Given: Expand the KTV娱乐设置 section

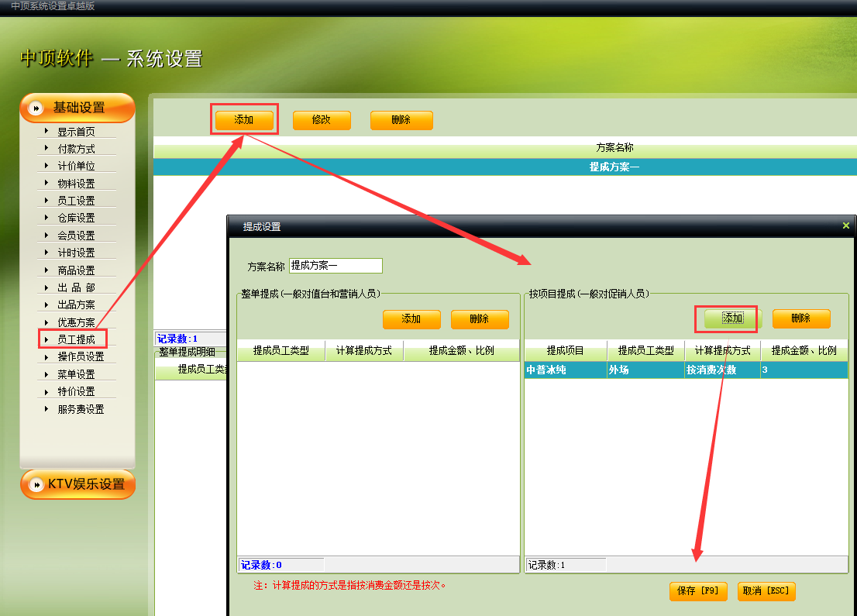Looking at the screenshot, I should [86, 484].
